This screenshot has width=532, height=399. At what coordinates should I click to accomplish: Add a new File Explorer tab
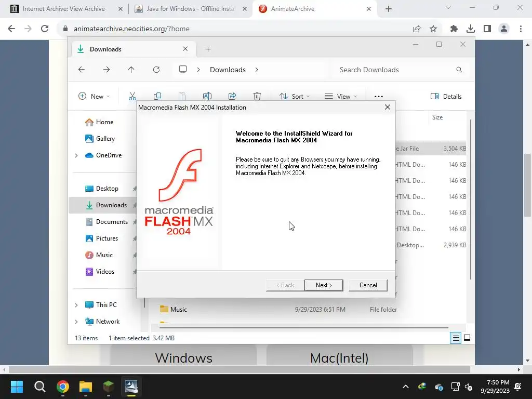coord(208,49)
